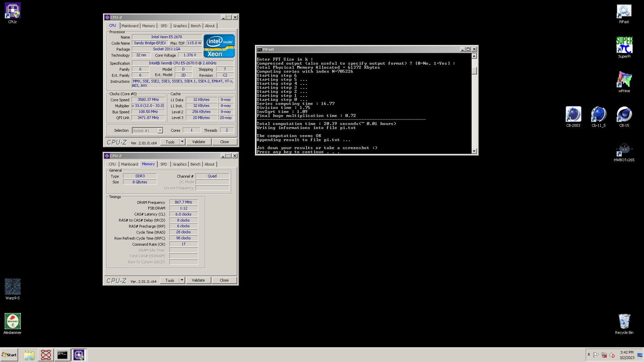This screenshot has width=644, height=362.
Task: Open the Cb-11_5 desktop icon
Action: pos(598,117)
